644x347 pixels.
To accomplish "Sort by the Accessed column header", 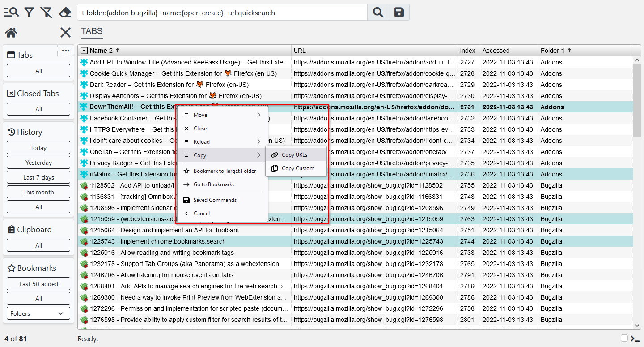I will [509, 51].
